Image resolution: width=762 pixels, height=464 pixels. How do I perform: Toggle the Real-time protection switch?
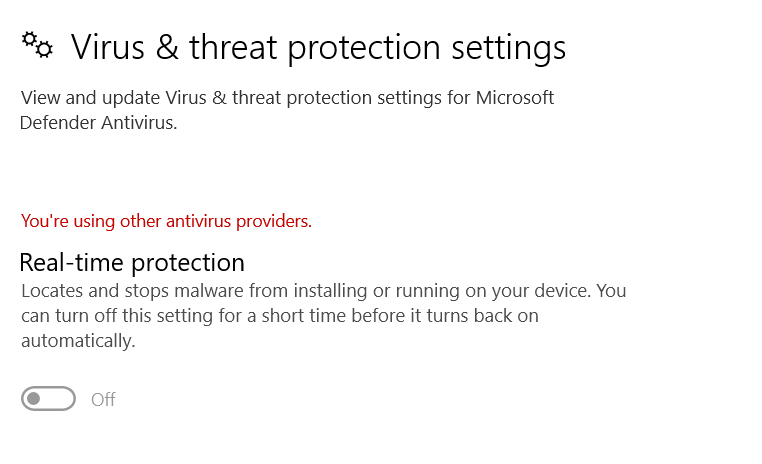coord(48,399)
